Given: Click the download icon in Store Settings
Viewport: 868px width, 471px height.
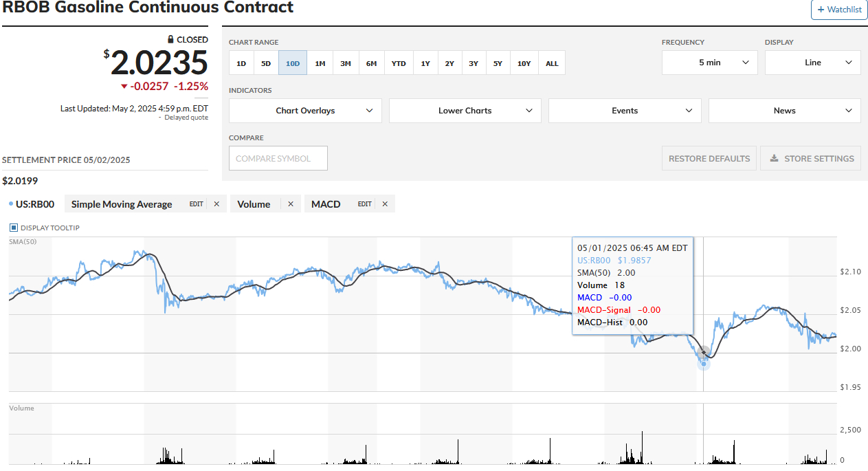Looking at the screenshot, I should click(775, 158).
